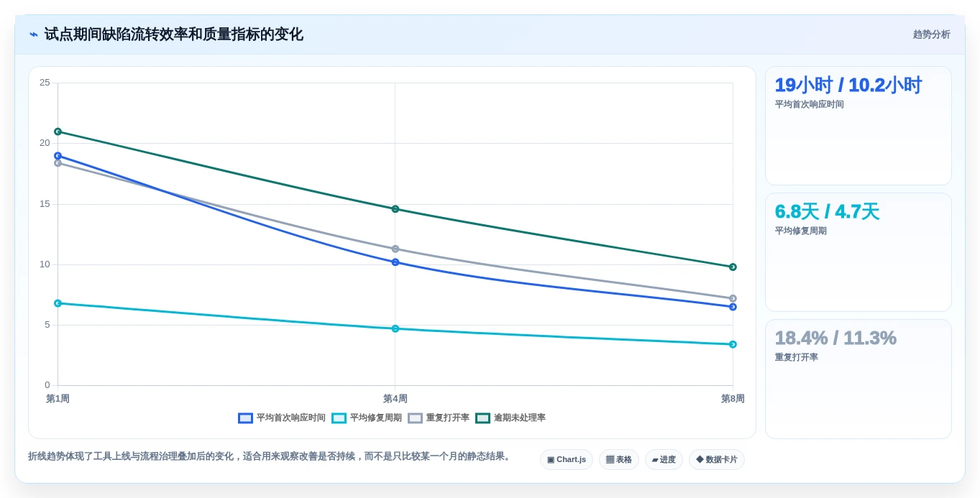Click the week 4 point of 重复打开率
The height and width of the screenshot is (498, 980).
[395, 249]
